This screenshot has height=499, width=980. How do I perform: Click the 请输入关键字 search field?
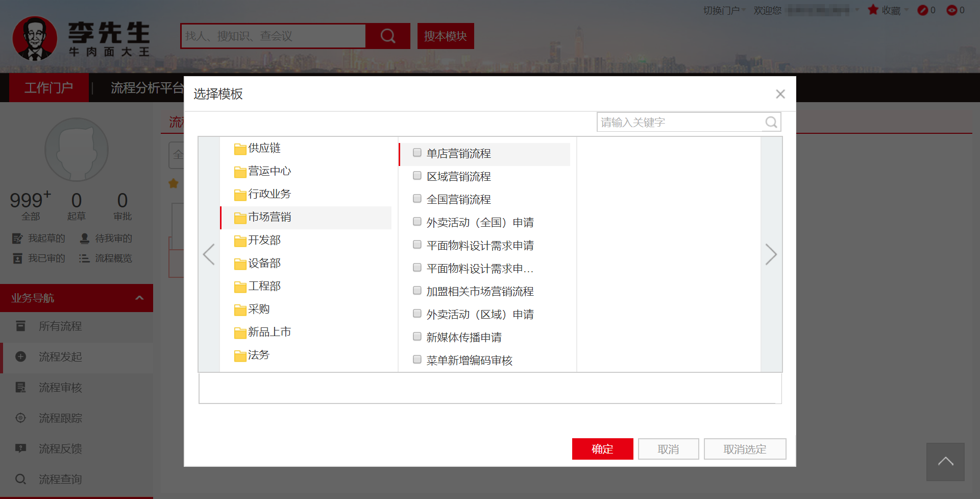(x=680, y=123)
